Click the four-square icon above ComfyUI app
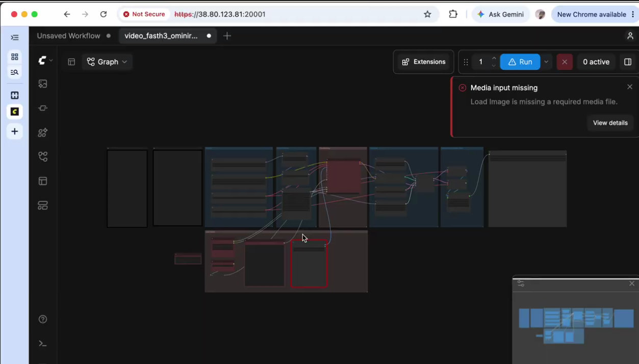Screen dimensions: 639x364 [x=15, y=95]
